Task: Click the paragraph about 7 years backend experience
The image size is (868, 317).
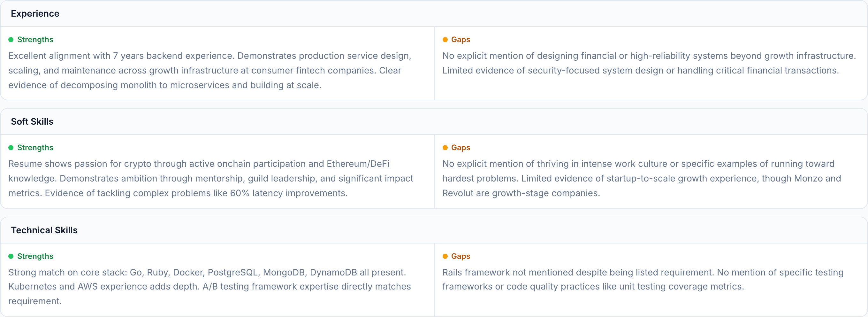Action: click(x=209, y=71)
